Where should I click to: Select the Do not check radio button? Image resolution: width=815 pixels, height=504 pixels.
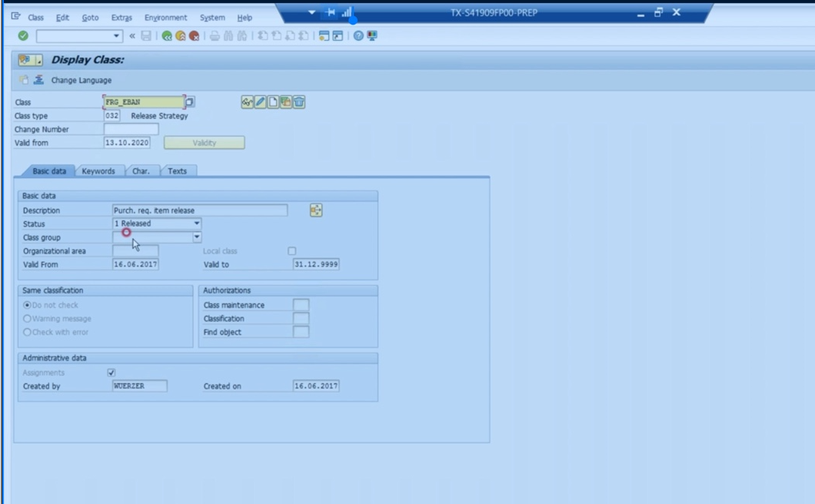pyautogui.click(x=27, y=305)
